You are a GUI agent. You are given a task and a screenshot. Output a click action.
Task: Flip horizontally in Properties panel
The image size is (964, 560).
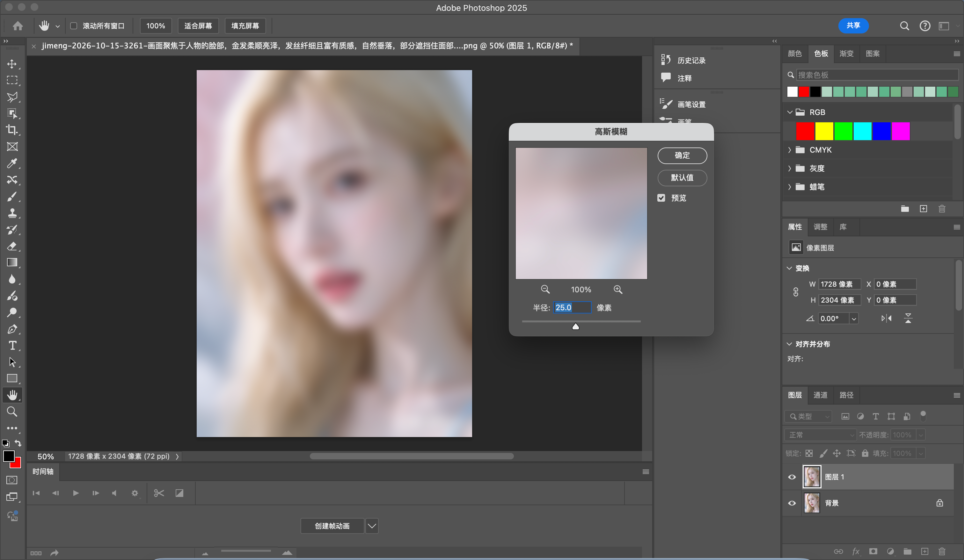coord(886,318)
